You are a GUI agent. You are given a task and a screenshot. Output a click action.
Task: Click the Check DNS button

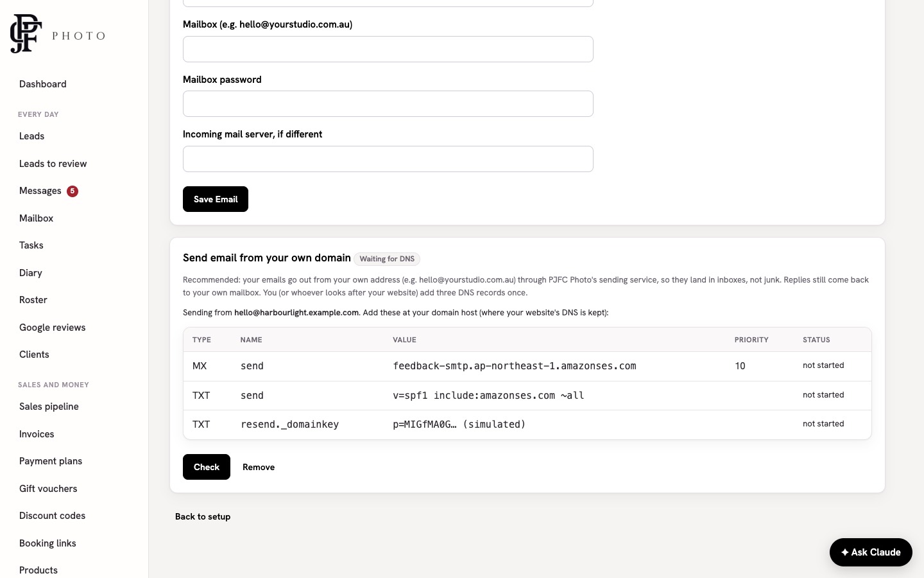tap(207, 467)
